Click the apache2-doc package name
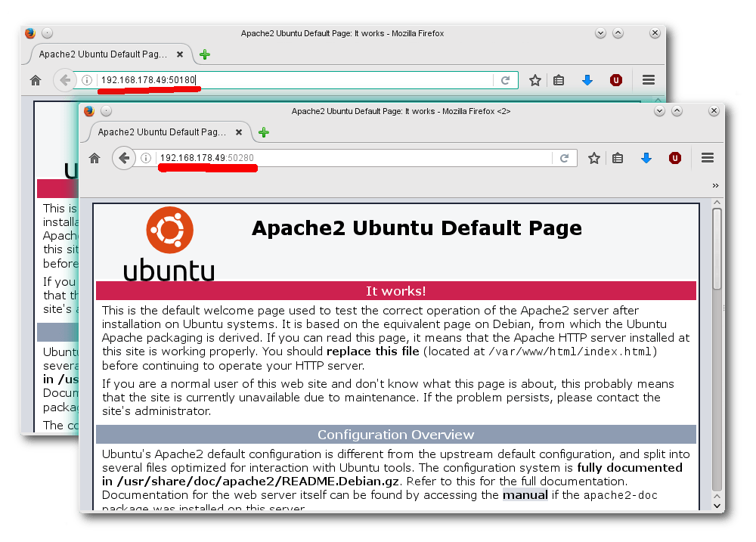756x542 pixels. click(x=621, y=495)
